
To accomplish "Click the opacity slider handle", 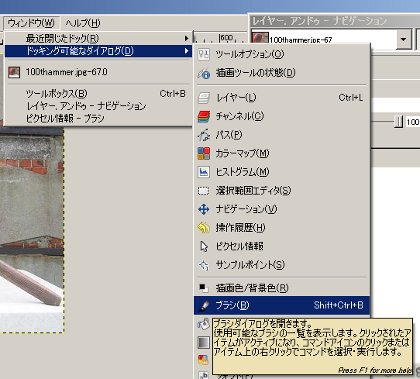I will [399, 122].
